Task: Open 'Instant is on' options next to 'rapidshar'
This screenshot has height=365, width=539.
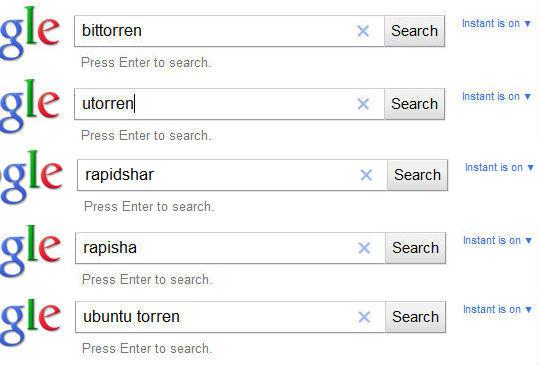Action: [x=499, y=167]
